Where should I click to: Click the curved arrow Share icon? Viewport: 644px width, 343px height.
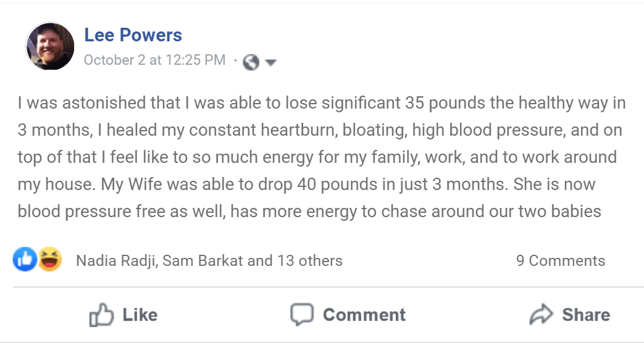click(x=542, y=315)
